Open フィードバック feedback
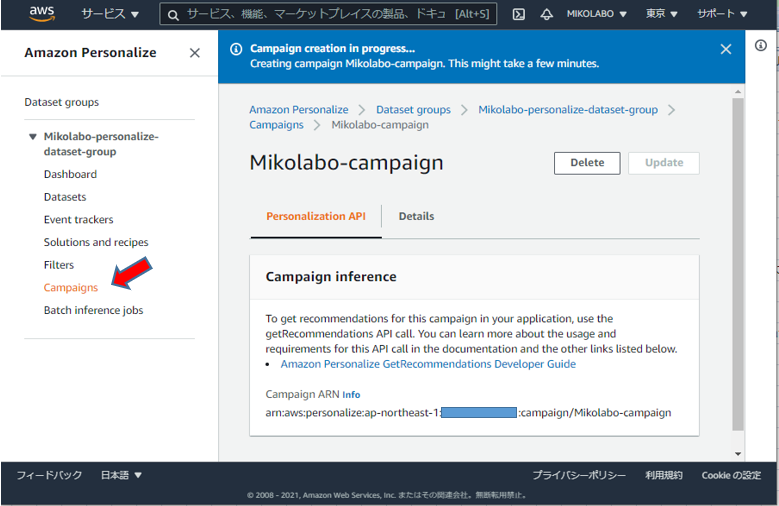779x506 pixels. (49, 475)
